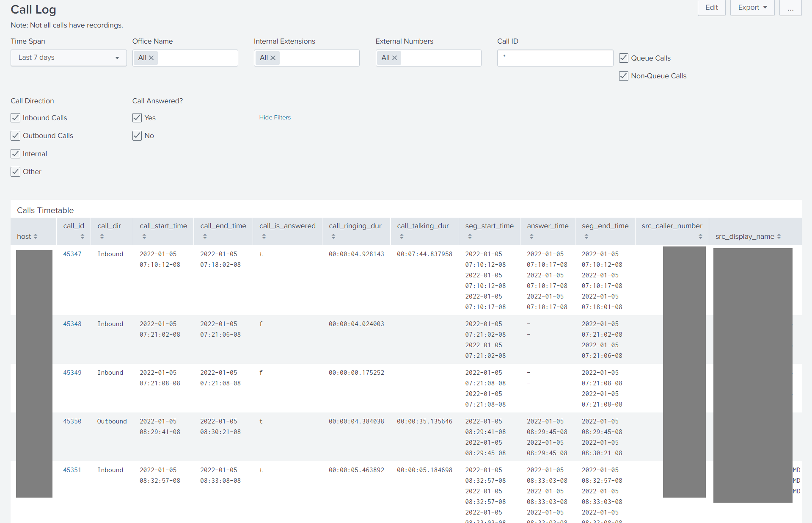The height and width of the screenshot is (523, 812).
Task: Click ringing duration 00:00:00.175252
Action: pyautogui.click(x=356, y=373)
